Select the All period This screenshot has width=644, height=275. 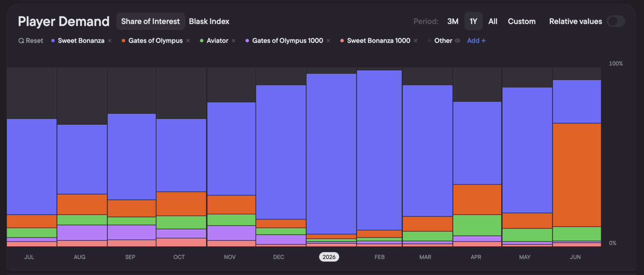tap(493, 21)
